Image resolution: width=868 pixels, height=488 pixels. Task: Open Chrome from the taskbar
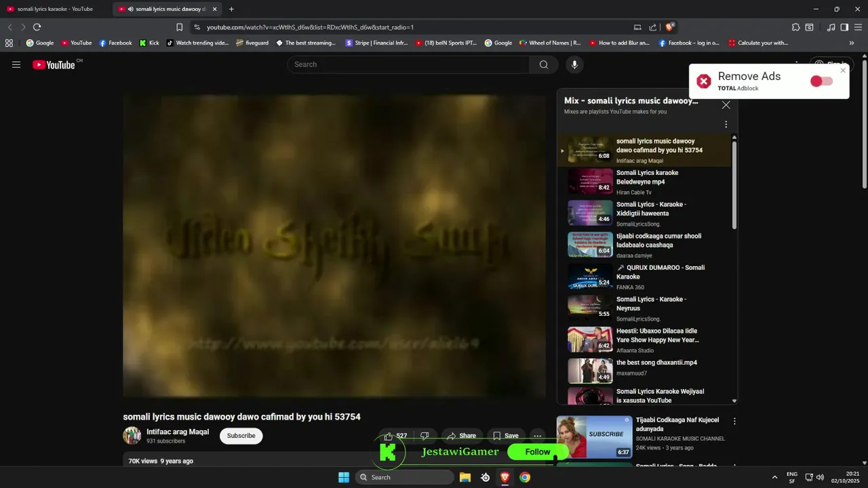pyautogui.click(x=525, y=477)
